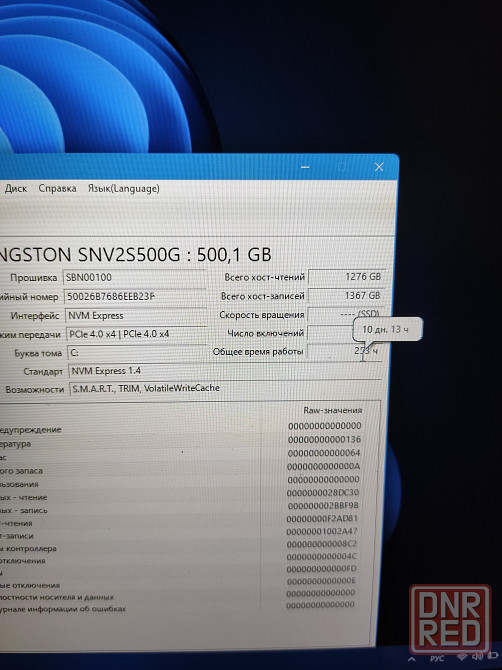Screen dimensions: 502x670
Task: Open the Справка menu
Action: pyautogui.click(x=57, y=188)
